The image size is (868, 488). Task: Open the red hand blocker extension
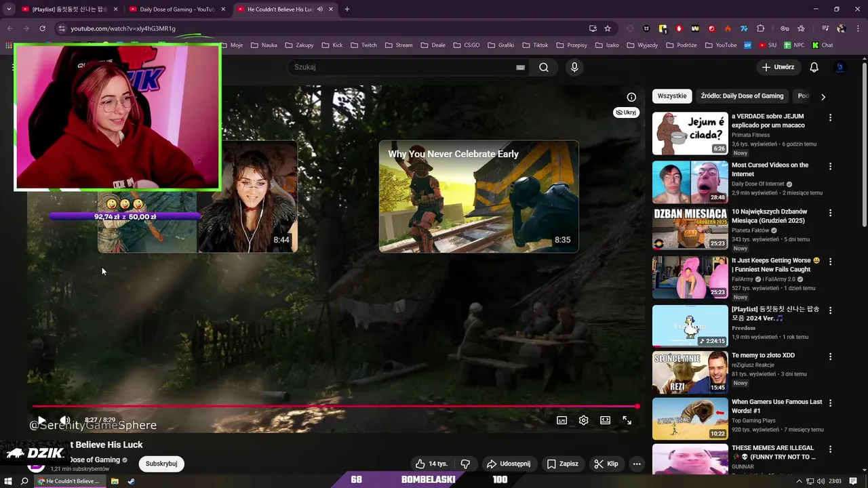(679, 28)
